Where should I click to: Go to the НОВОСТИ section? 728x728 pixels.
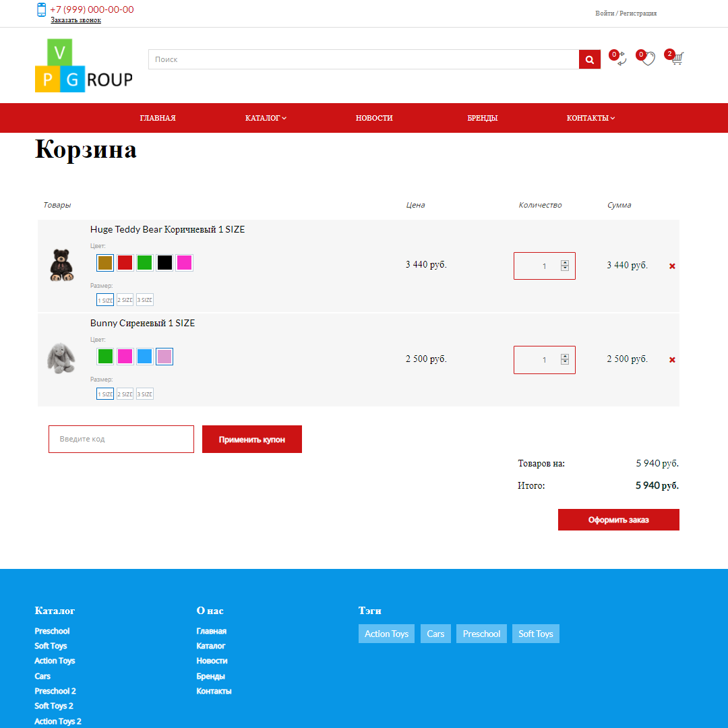374,118
